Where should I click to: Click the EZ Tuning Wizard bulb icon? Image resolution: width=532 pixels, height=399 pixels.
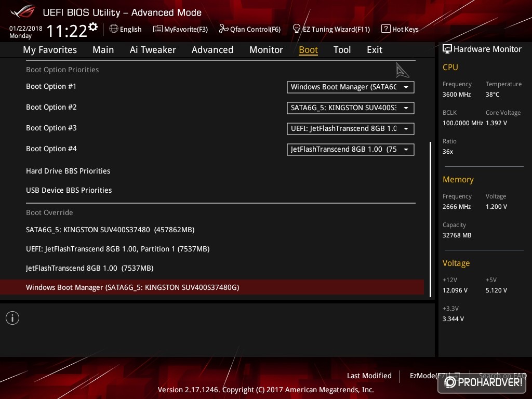pyautogui.click(x=296, y=29)
